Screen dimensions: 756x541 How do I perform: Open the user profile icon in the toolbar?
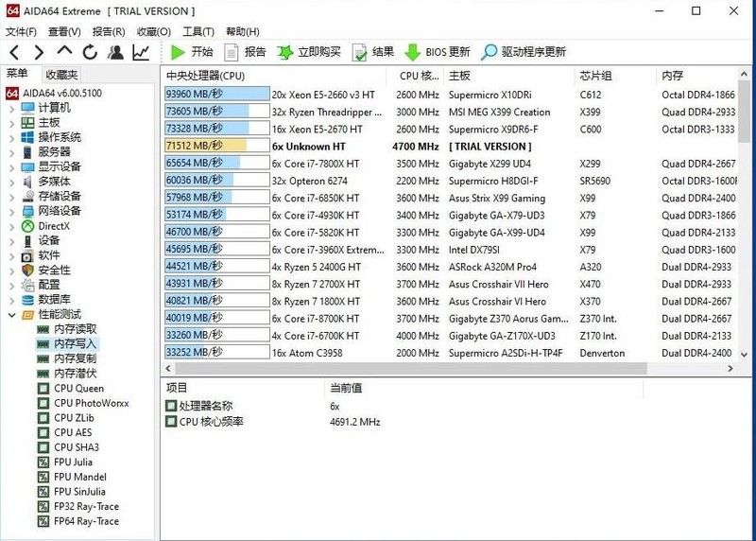(115, 52)
